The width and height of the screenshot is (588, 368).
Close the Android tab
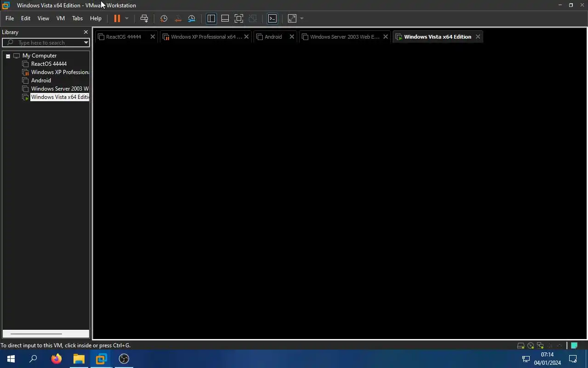292,37
